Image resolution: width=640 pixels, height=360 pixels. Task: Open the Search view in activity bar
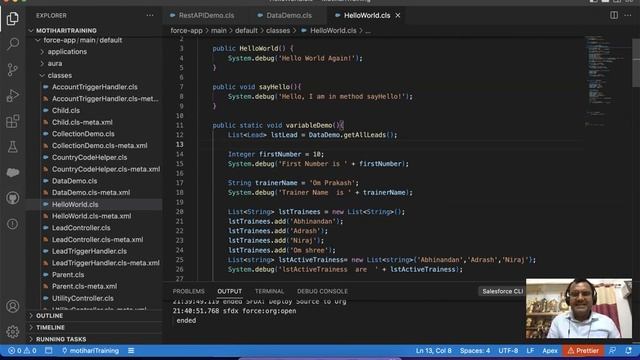(13, 44)
